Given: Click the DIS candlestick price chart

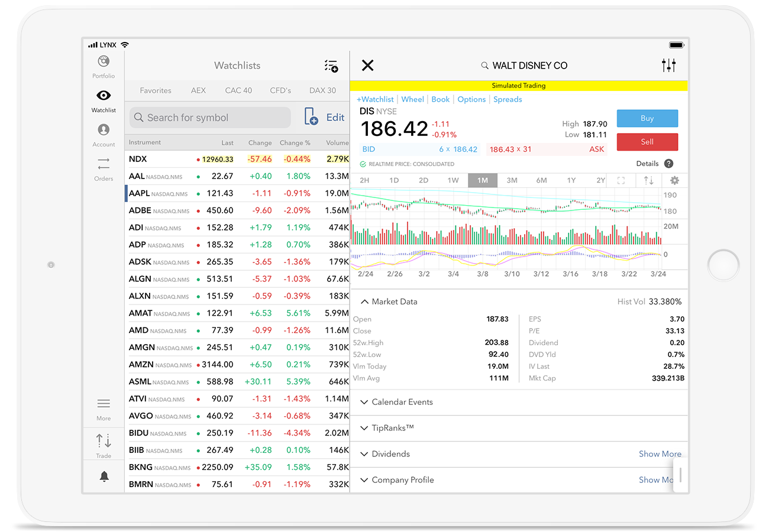Looking at the screenshot, I should (x=506, y=204).
